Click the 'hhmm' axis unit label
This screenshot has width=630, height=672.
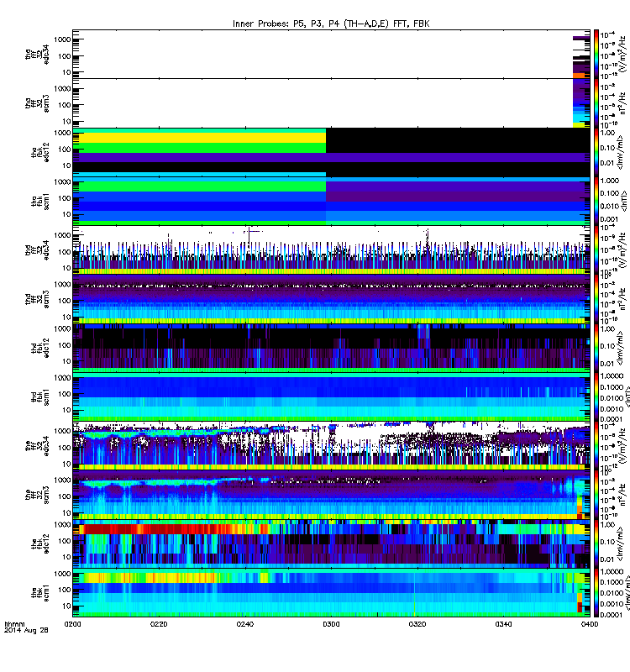coord(14,624)
